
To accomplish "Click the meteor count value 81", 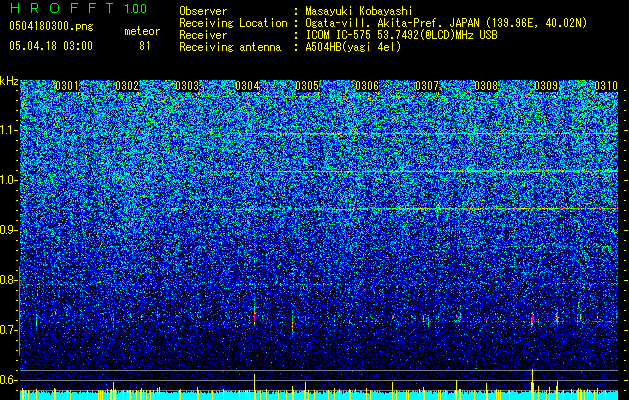I will 144,46.
